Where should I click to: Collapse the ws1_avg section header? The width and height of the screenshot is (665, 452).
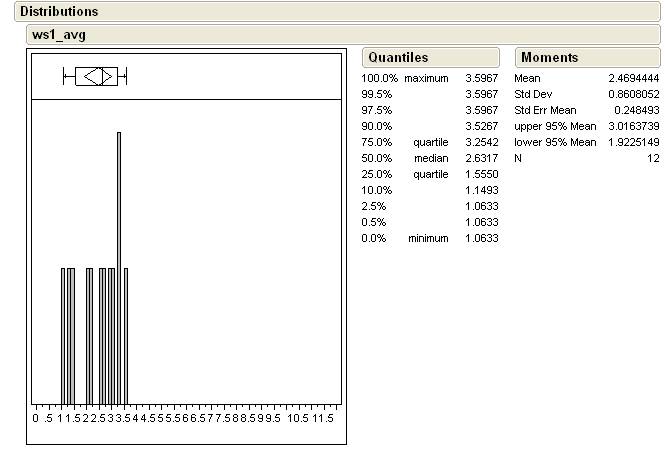pos(59,35)
